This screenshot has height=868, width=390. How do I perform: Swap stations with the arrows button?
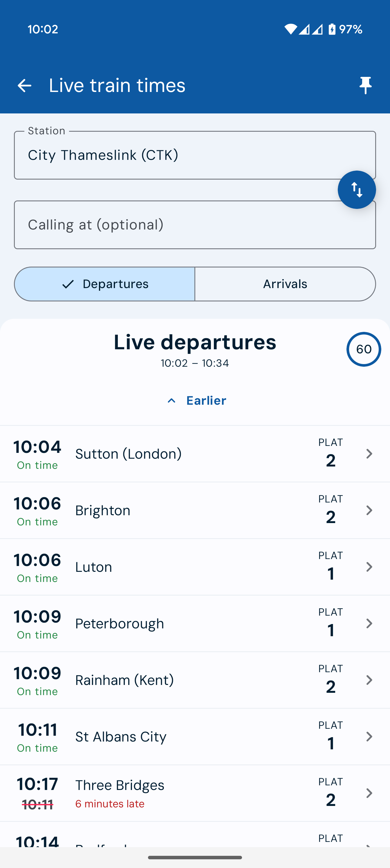357,190
